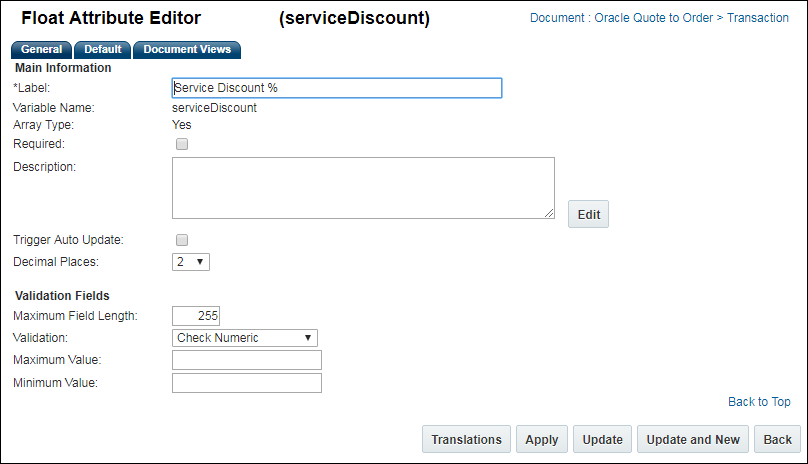The height and width of the screenshot is (464, 808).
Task: Toggle the Trigger Auto Update checkbox
Action: coord(182,240)
